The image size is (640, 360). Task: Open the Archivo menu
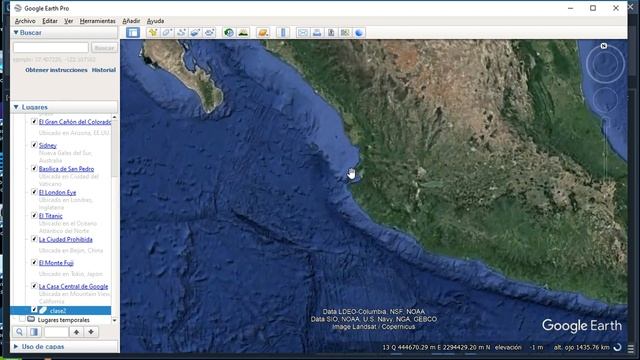click(x=25, y=21)
